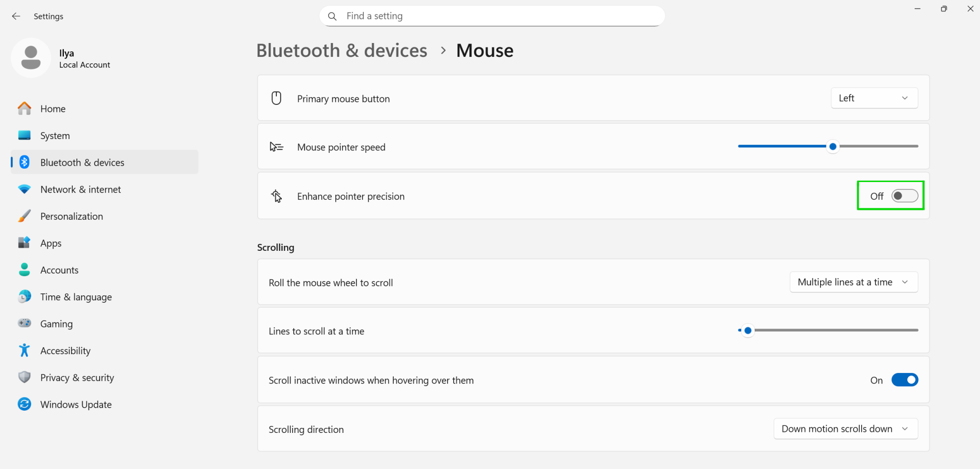Click the Personalization paintbrush icon
The image size is (980, 469).
click(x=24, y=216)
